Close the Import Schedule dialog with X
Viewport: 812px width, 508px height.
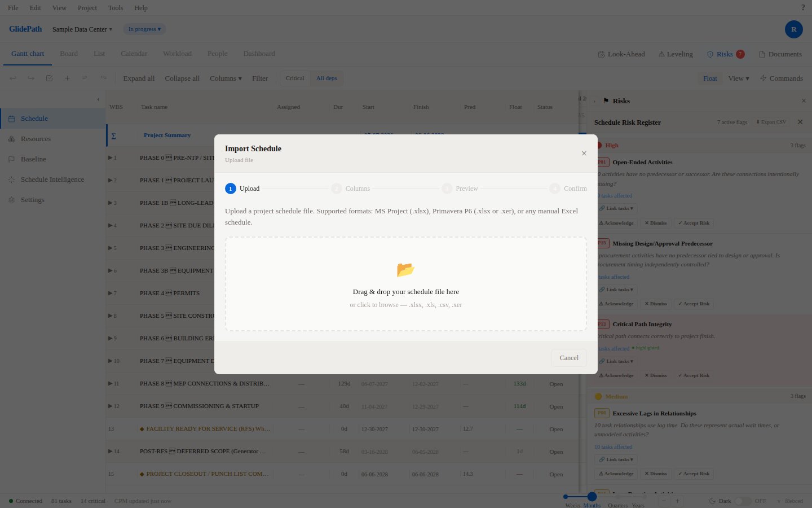click(x=584, y=154)
